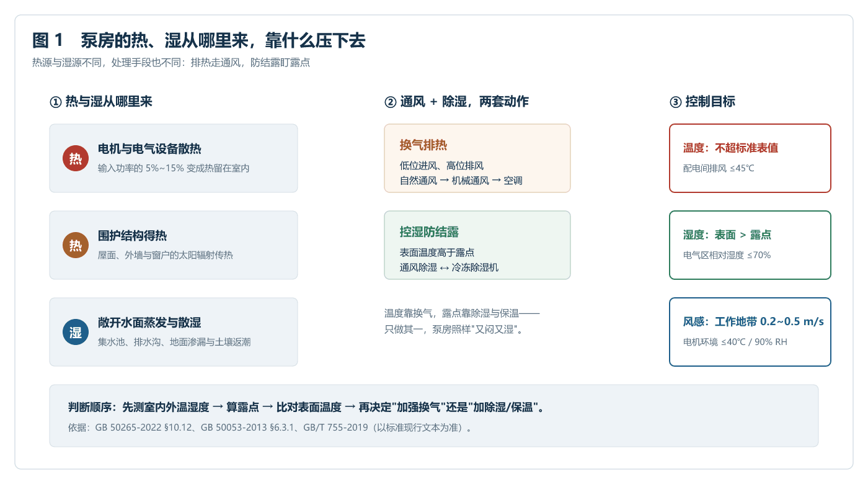This screenshot has height=484, width=868.
Task: Click the line 只做其一,泵房照样"又闷又湿"
Action: pos(454,329)
